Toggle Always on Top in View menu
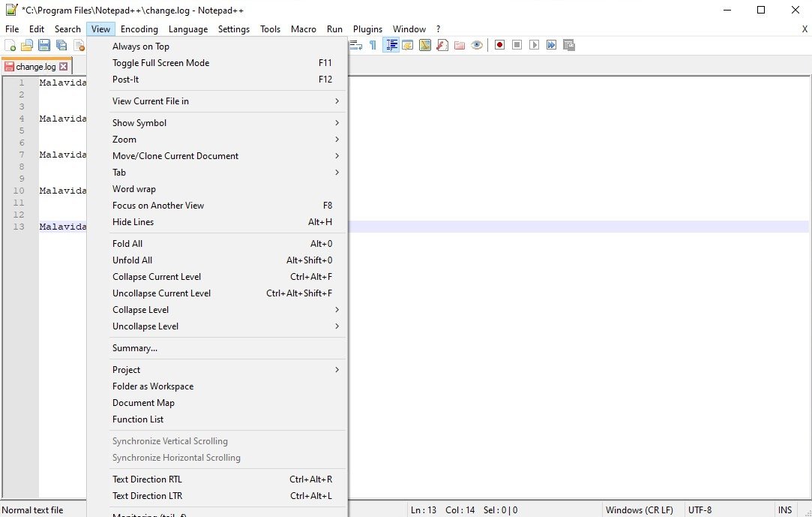Image resolution: width=812 pixels, height=517 pixels. point(217,47)
